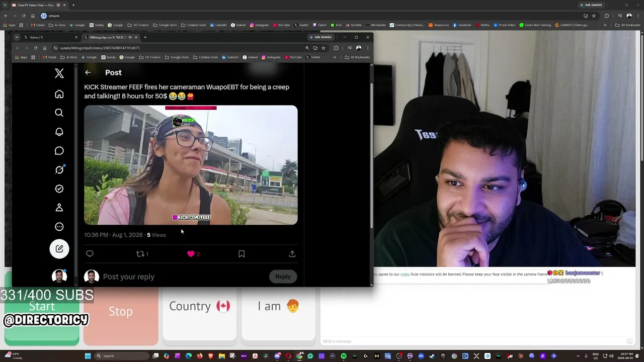
Task: Open X profile person icon in sidebar
Action: coord(59,208)
